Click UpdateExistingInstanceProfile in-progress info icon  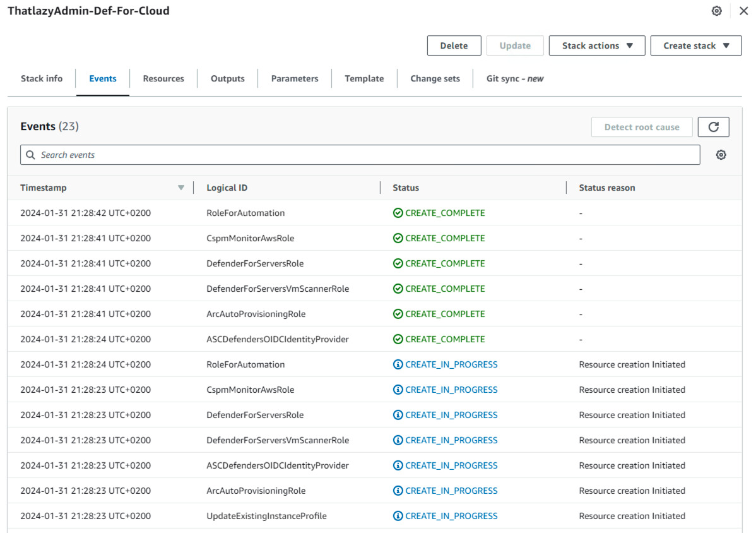[398, 516]
